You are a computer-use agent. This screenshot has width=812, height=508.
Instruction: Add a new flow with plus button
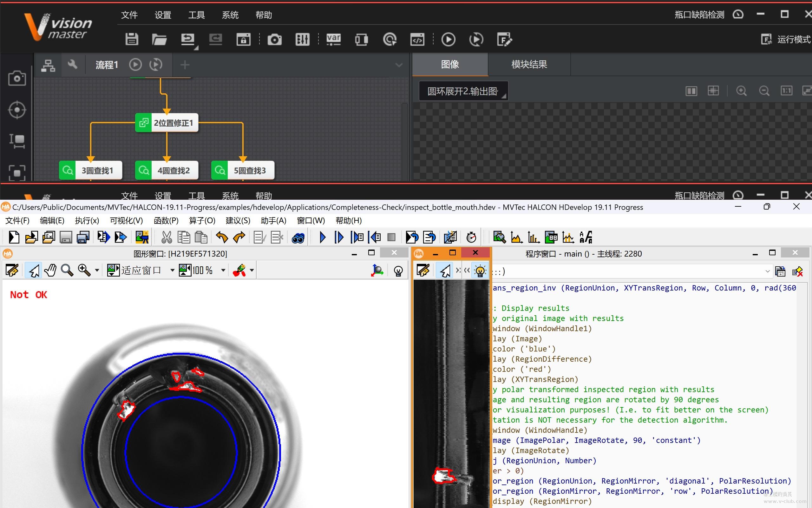point(185,64)
